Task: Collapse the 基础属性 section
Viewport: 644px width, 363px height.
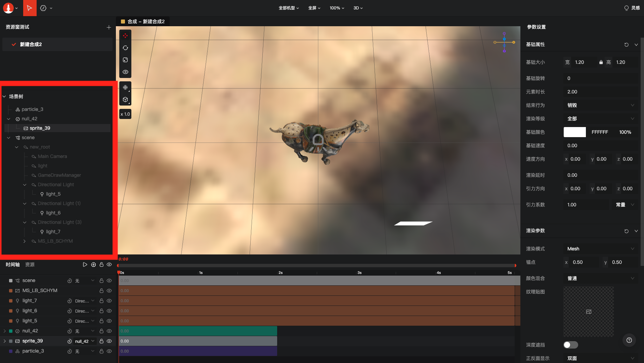Action: (636, 45)
